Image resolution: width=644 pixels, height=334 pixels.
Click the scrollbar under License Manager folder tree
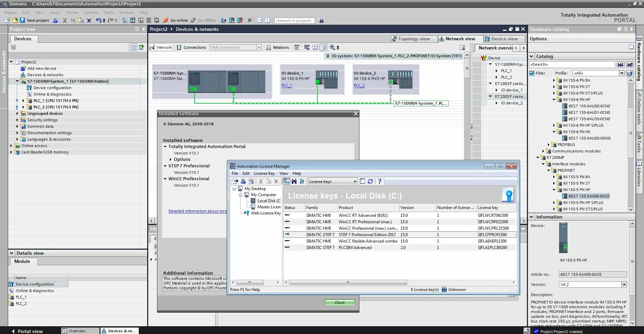click(x=249, y=282)
